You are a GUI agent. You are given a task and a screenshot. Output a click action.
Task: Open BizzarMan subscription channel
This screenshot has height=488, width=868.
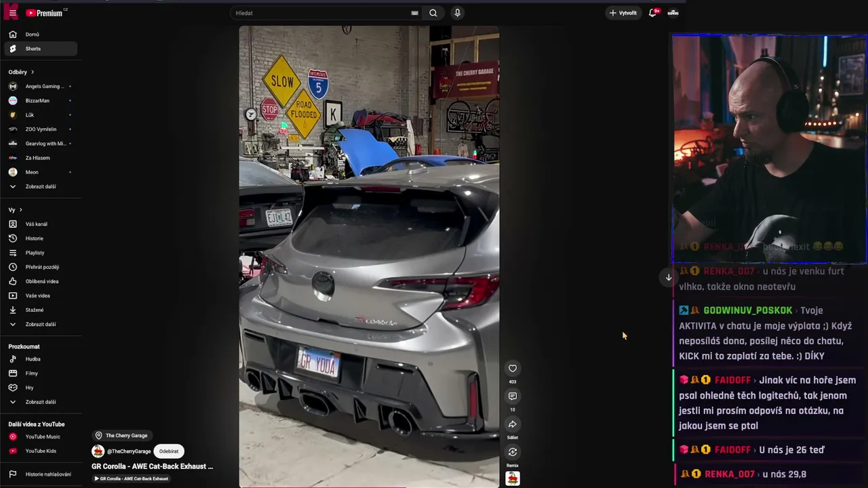[41, 100]
